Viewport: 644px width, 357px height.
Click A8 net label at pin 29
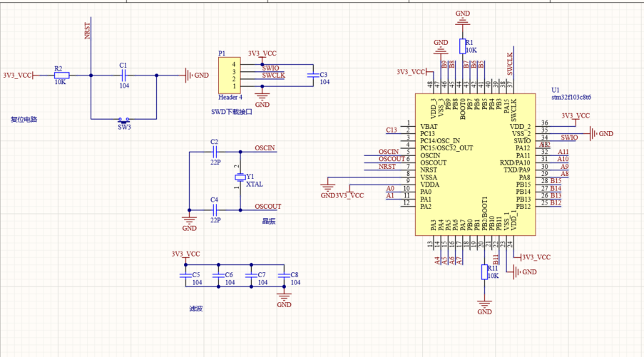point(565,174)
